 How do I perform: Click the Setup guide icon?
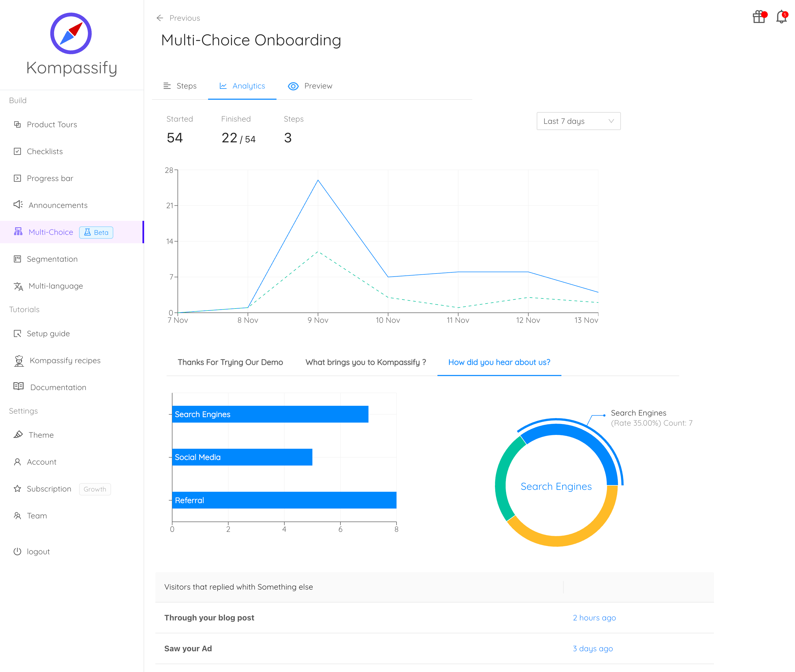click(18, 333)
